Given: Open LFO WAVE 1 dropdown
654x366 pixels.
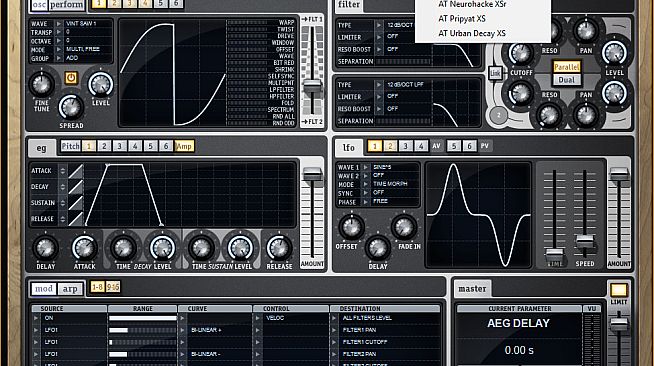Looking at the screenshot, I should (x=366, y=167).
